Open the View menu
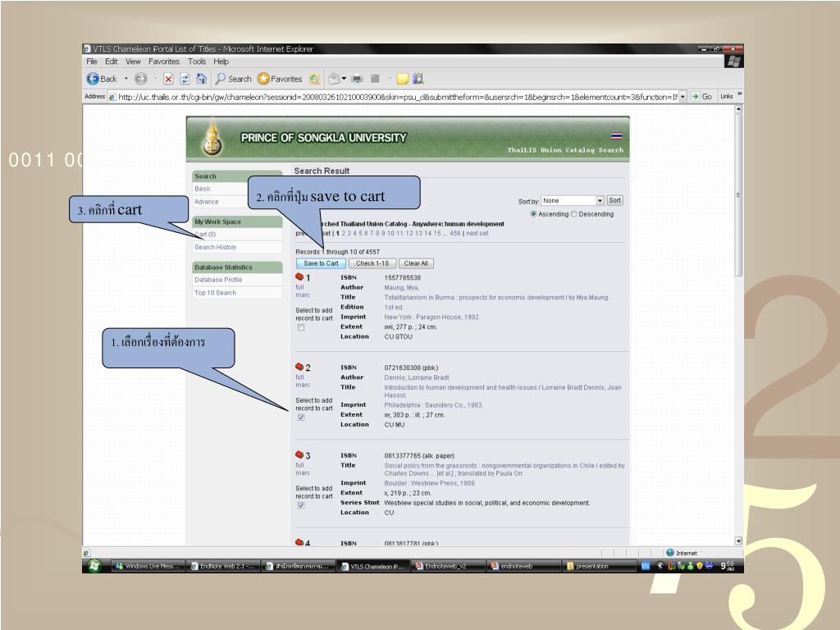The height and width of the screenshot is (630, 840). coord(133,62)
